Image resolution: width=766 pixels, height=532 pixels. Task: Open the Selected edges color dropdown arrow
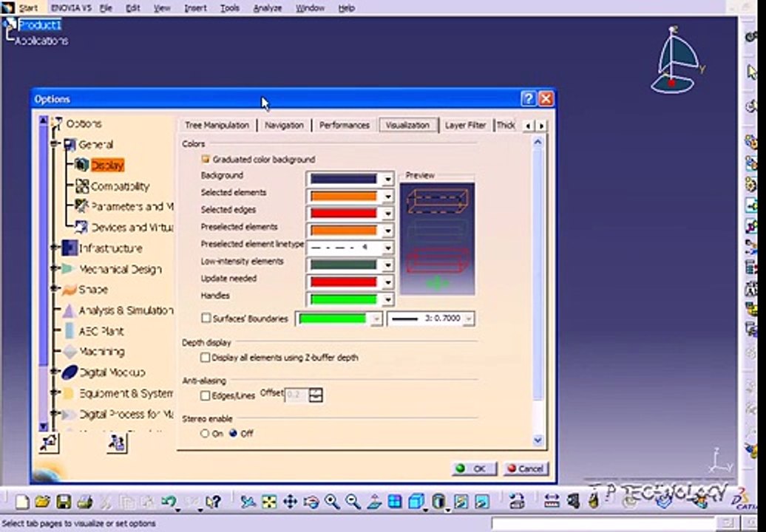[388, 214]
